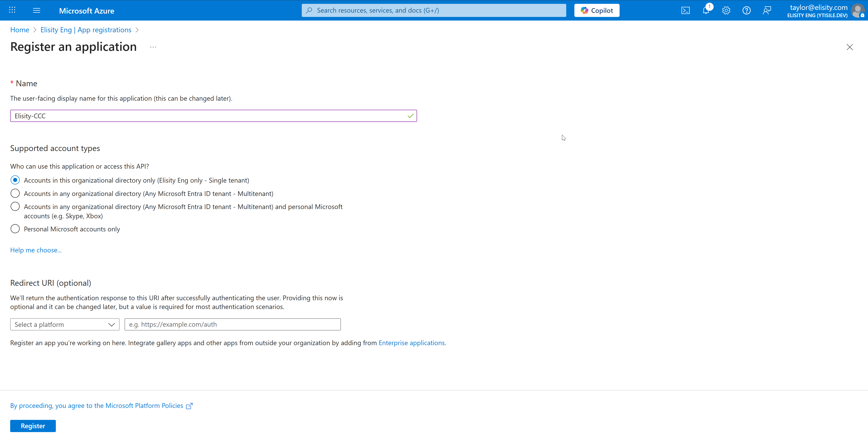Open the ellipsis menu beside Register an application
This screenshot has width=868, height=442.
[153, 47]
